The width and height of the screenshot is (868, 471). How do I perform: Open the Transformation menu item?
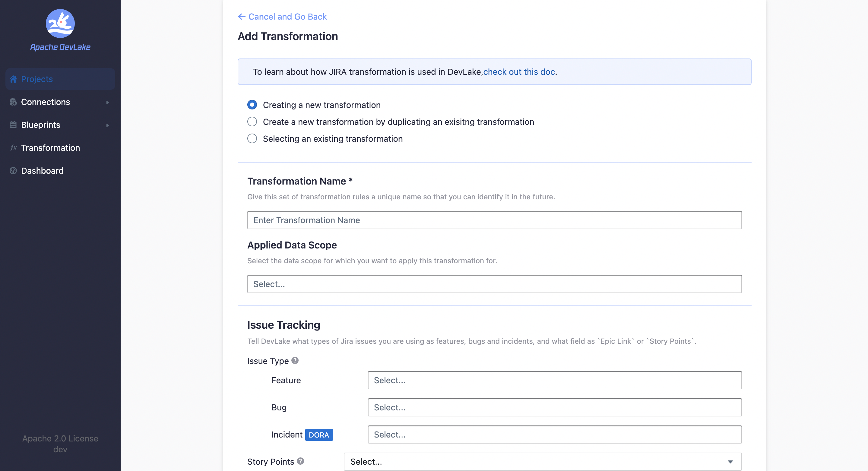pos(51,148)
